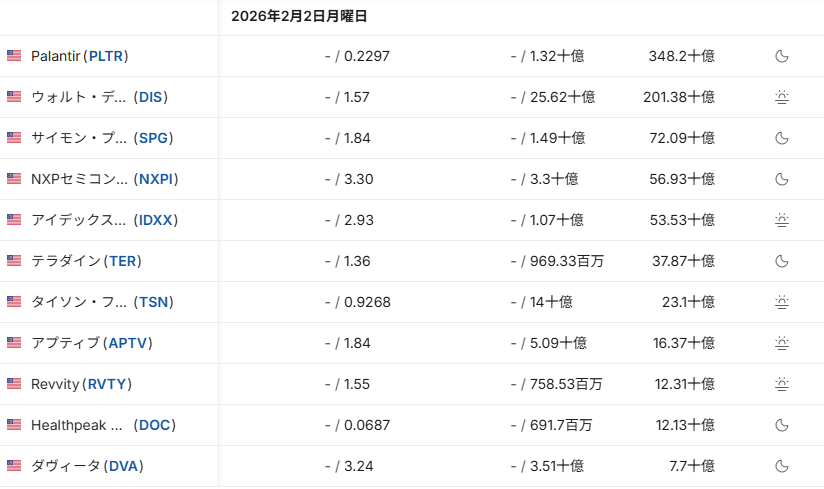Click the after-market moon icon for Palantir
Viewport: 824px width, 489px height.
(782, 56)
